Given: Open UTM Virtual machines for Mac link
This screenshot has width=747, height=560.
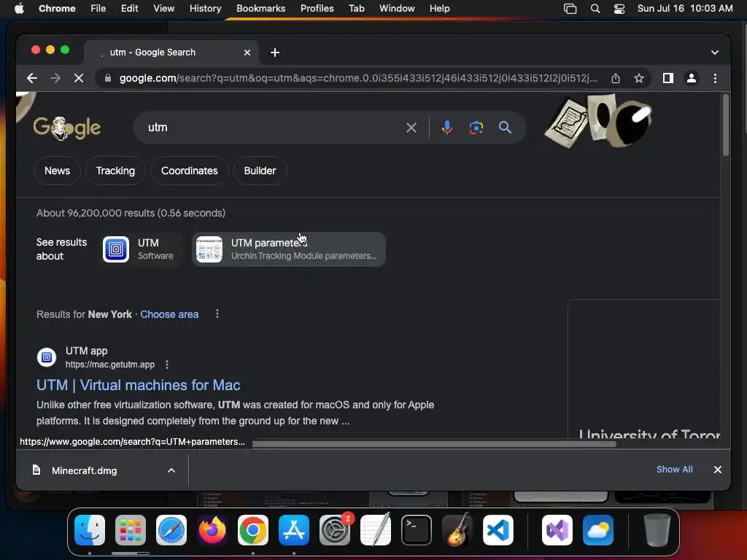Looking at the screenshot, I should click(x=138, y=385).
